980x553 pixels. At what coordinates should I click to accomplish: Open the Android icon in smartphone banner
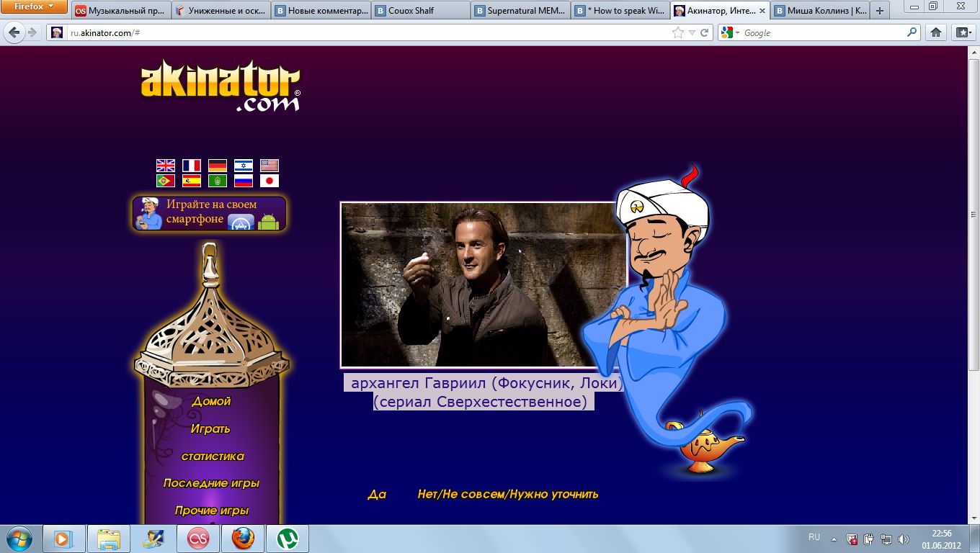(x=268, y=220)
